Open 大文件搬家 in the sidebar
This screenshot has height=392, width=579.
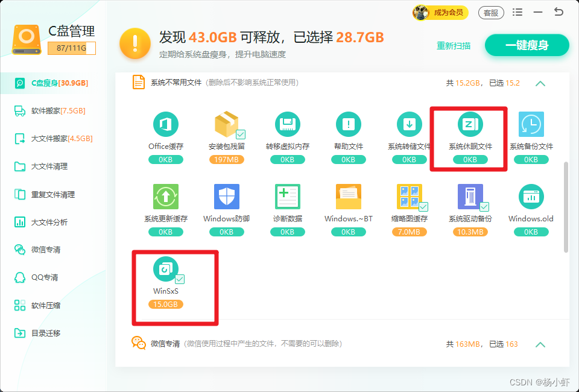click(x=53, y=139)
